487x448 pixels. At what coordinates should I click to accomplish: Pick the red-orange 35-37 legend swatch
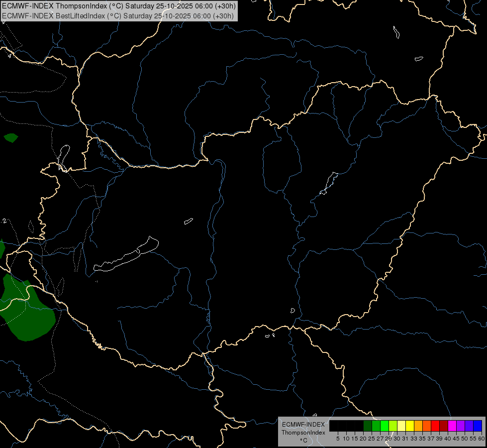427,426
